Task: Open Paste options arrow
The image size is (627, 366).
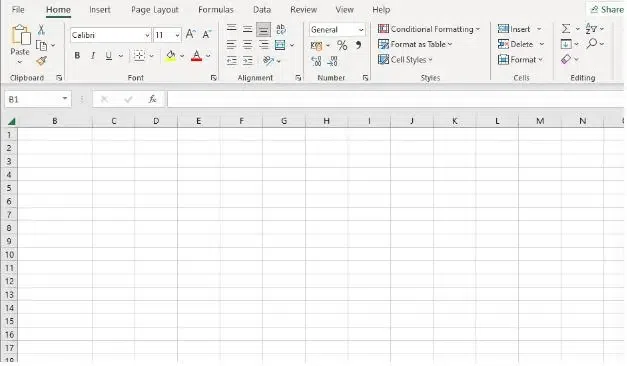Action: [20, 62]
